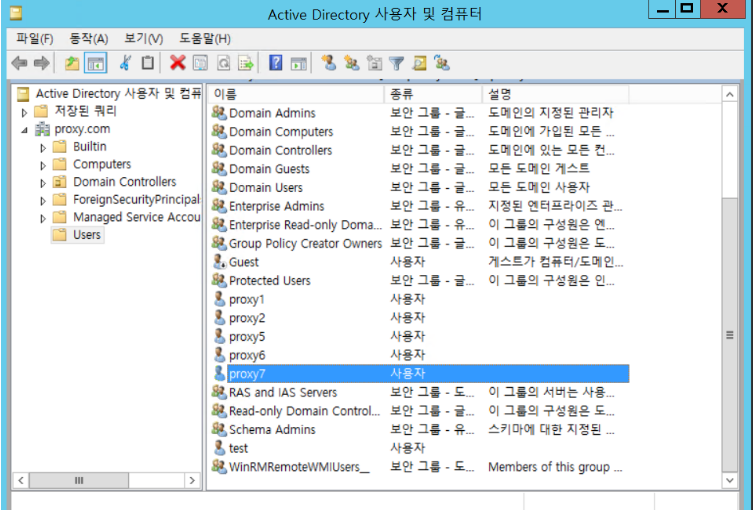Select Domain Guests group
This screenshot has width=753, height=516.
tap(420, 169)
